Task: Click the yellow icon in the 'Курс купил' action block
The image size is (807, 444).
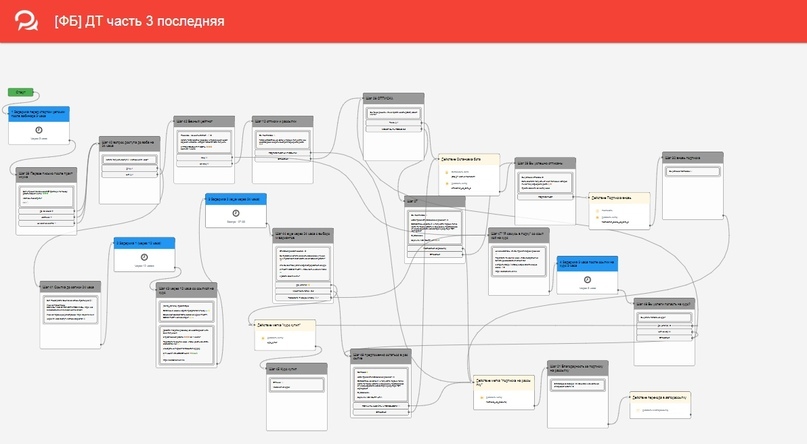Action: coord(261,339)
